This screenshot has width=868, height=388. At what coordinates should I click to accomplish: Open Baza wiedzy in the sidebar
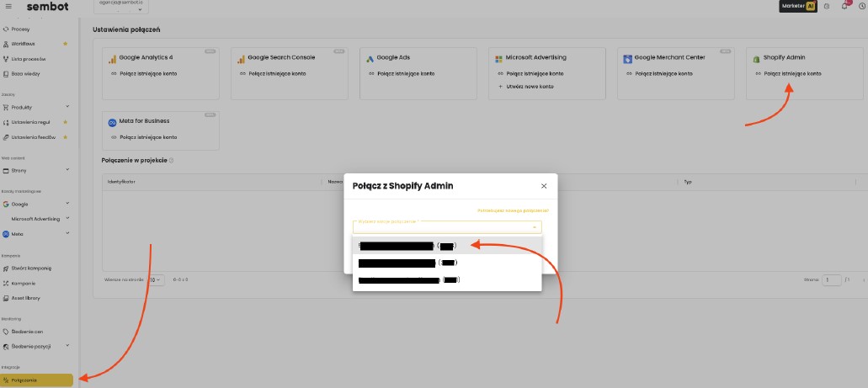point(25,73)
